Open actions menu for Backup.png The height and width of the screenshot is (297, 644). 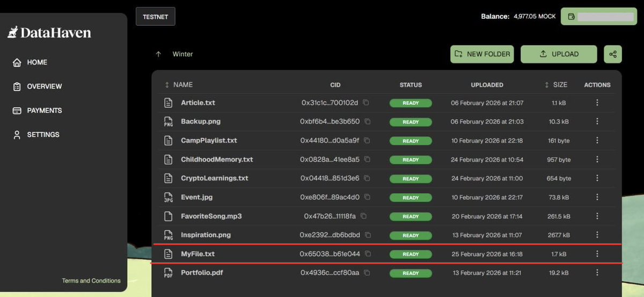pyautogui.click(x=597, y=121)
